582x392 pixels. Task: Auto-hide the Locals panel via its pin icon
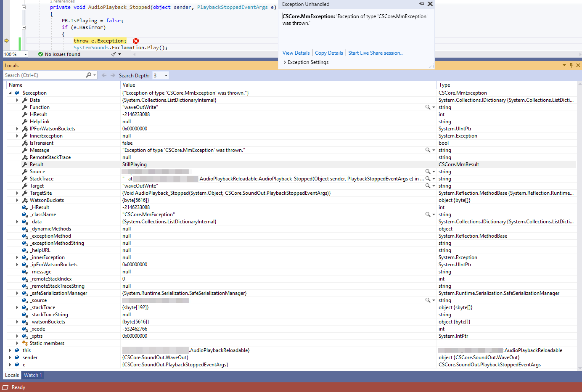(x=571, y=65)
